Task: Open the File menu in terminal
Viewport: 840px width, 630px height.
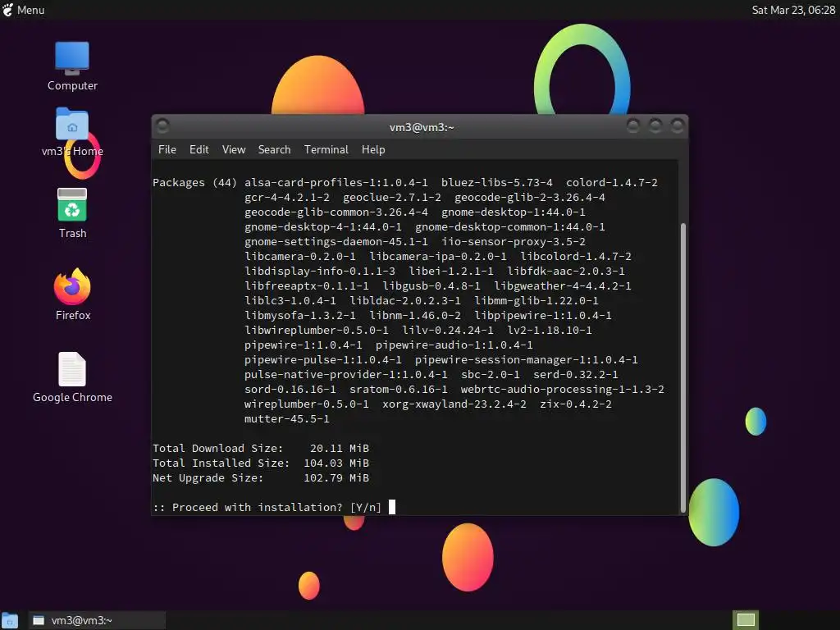Action: tap(167, 149)
